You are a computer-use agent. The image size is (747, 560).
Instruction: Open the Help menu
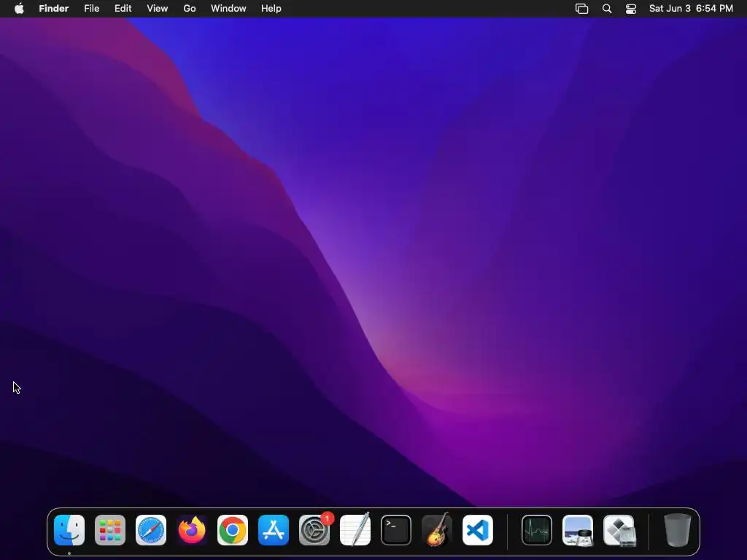pos(271,9)
